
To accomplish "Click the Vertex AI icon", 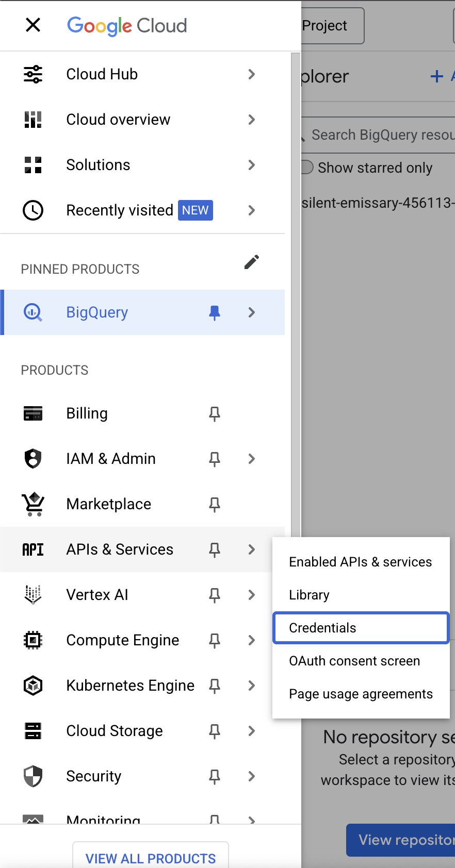I will pos(33,595).
